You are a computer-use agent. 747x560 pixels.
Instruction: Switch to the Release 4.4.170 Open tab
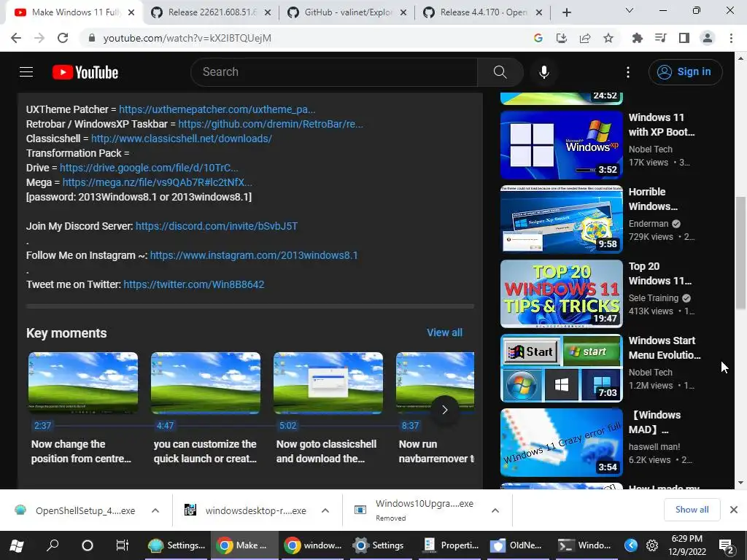(484, 12)
